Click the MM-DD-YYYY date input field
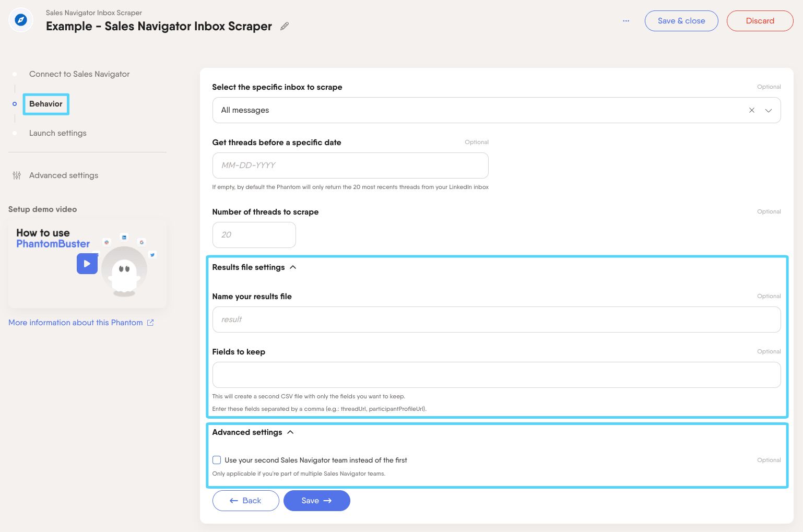The height and width of the screenshot is (532, 803). (x=350, y=165)
